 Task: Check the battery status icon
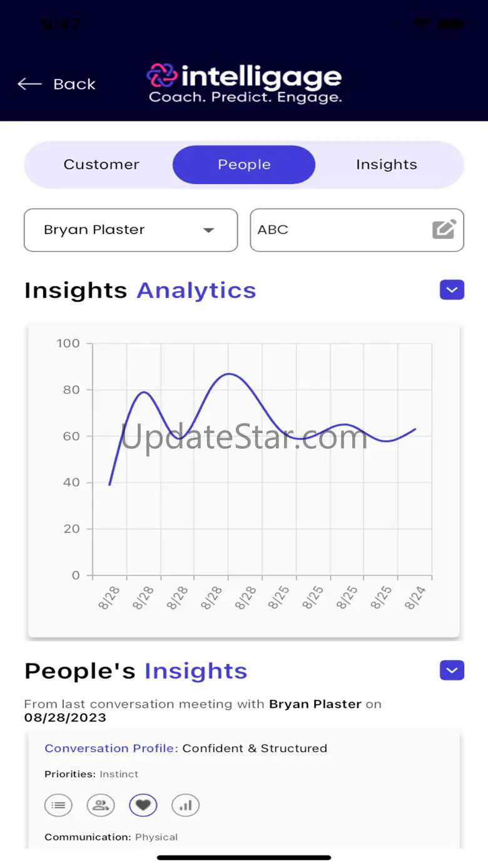tap(451, 24)
